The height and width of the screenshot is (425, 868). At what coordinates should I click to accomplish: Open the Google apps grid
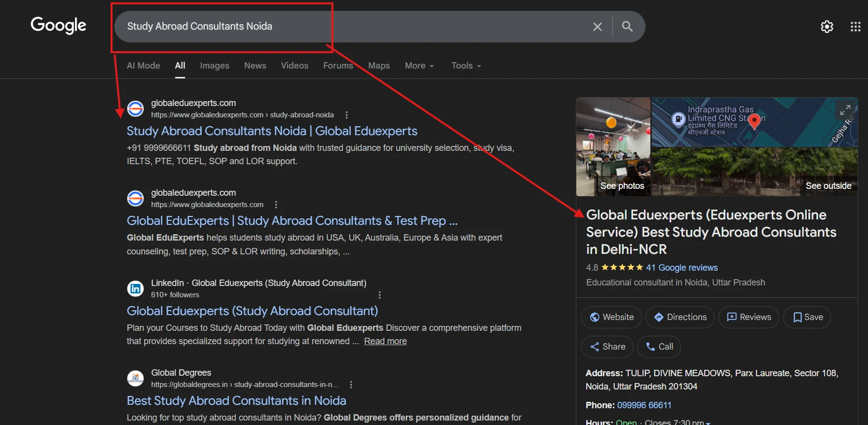click(x=856, y=27)
